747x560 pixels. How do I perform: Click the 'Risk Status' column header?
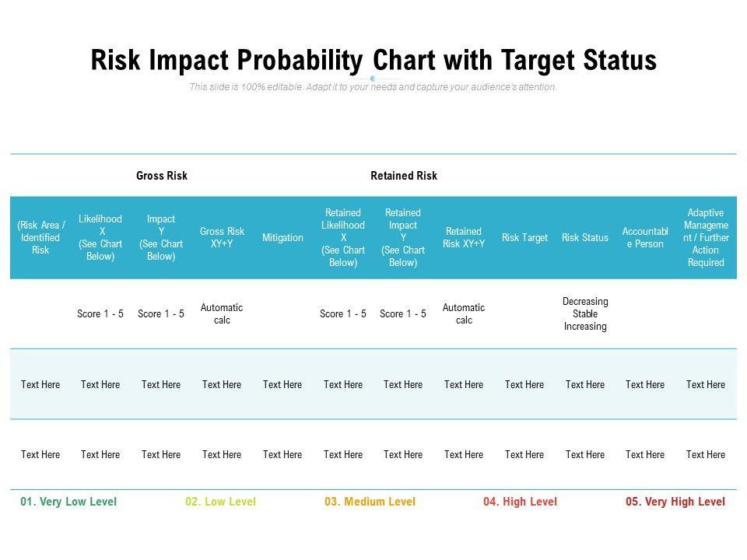(x=585, y=238)
